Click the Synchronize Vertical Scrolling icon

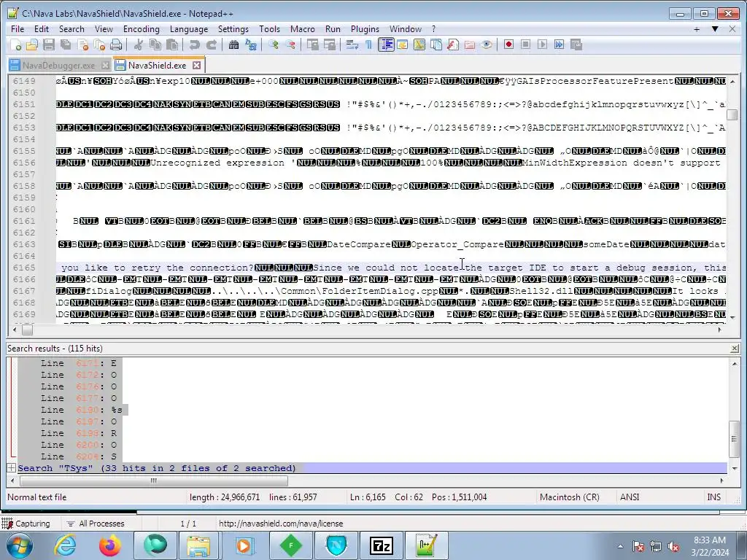[313, 44]
